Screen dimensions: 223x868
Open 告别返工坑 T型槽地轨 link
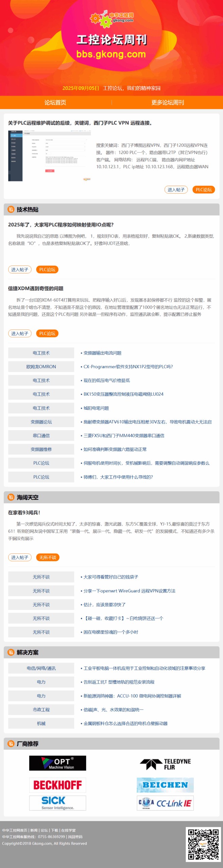tap(119, 682)
